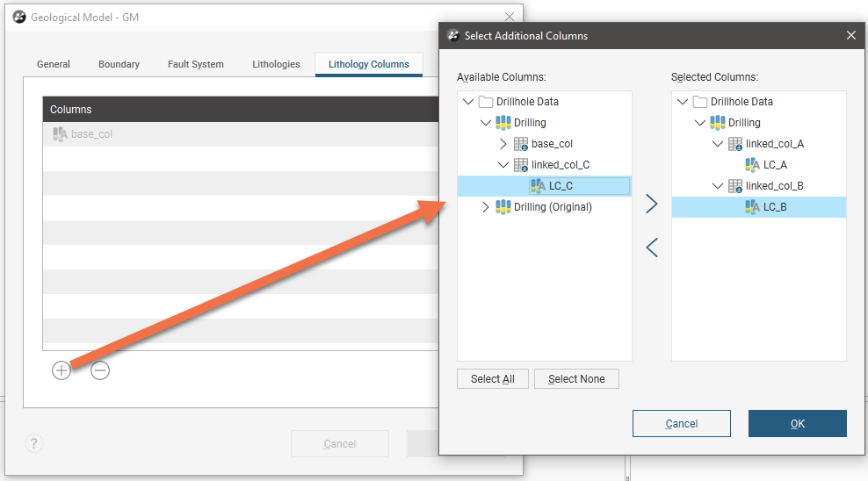
Task: Close the Select Additional Columns dialog
Action: pos(850,36)
